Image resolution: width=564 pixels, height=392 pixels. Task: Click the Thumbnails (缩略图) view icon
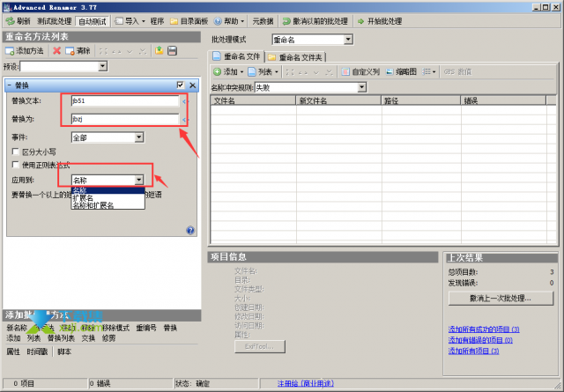390,72
